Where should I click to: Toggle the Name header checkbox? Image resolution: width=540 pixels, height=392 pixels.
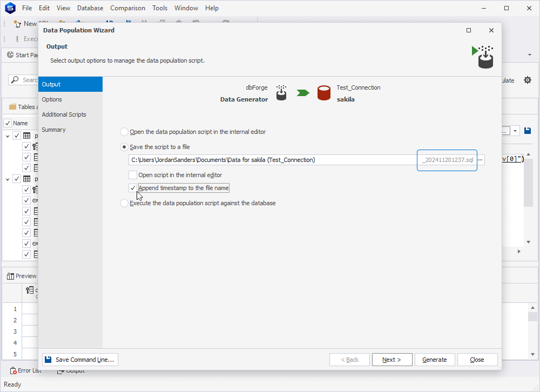(x=8, y=123)
